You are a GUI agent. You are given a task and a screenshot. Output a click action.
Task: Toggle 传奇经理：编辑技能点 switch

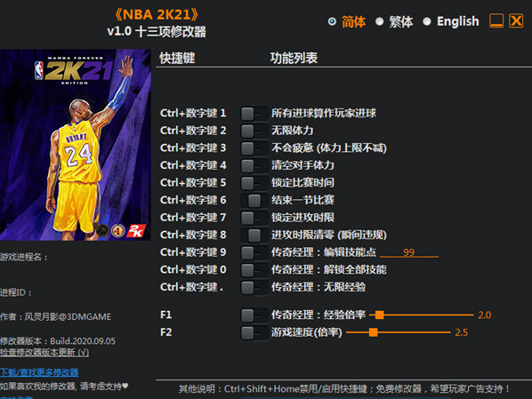click(x=254, y=252)
